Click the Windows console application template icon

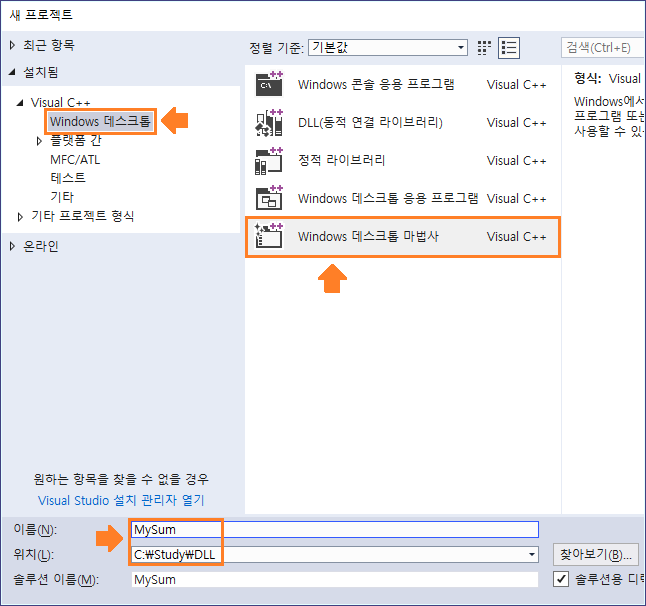click(269, 84)
